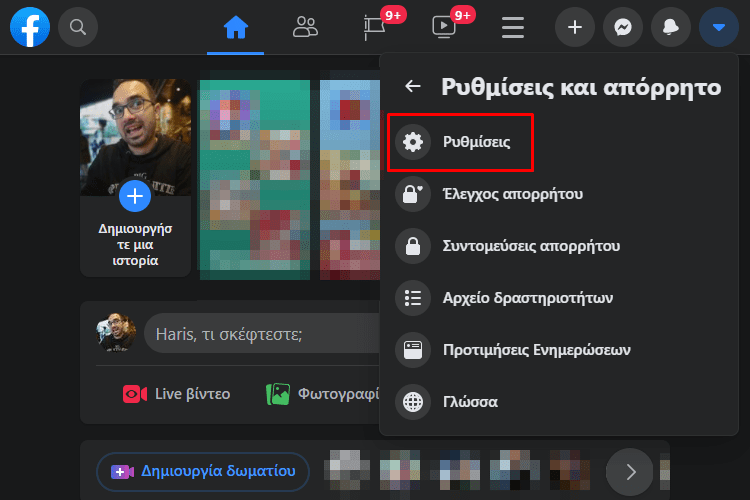Open the second story thumbnail
The height and width of the screenshot is (500, 750).
pyautogui.click(x=350, y=179)
